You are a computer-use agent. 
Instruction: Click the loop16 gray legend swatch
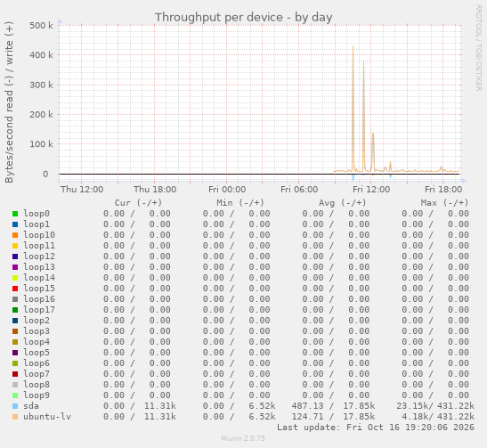pyautogui.click(x=15, y=299)
